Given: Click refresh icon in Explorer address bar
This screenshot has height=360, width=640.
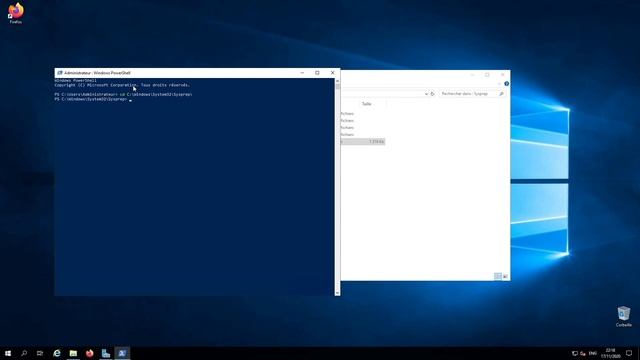Looking at the screenshot, I should pyautogui.click(x=432, y=94).
